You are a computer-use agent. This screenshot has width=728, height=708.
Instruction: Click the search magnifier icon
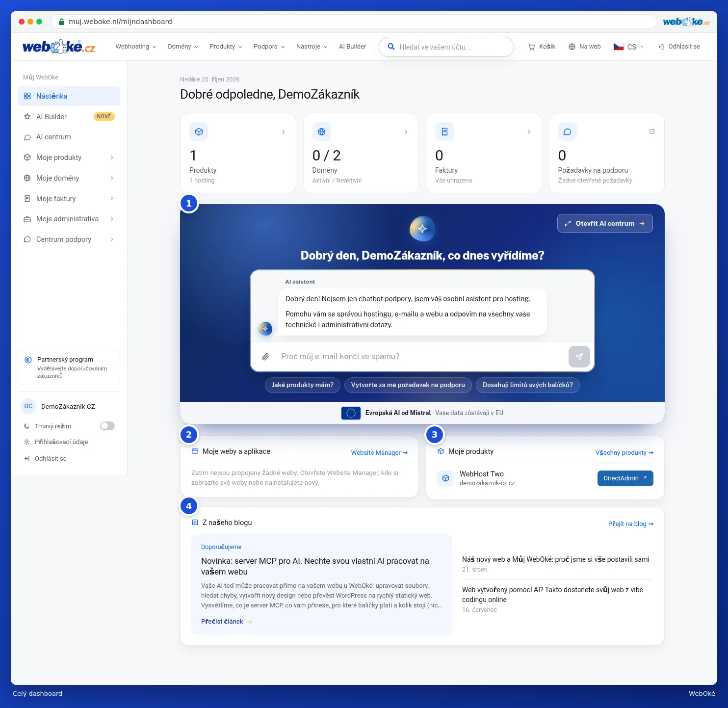pos(391,47)
